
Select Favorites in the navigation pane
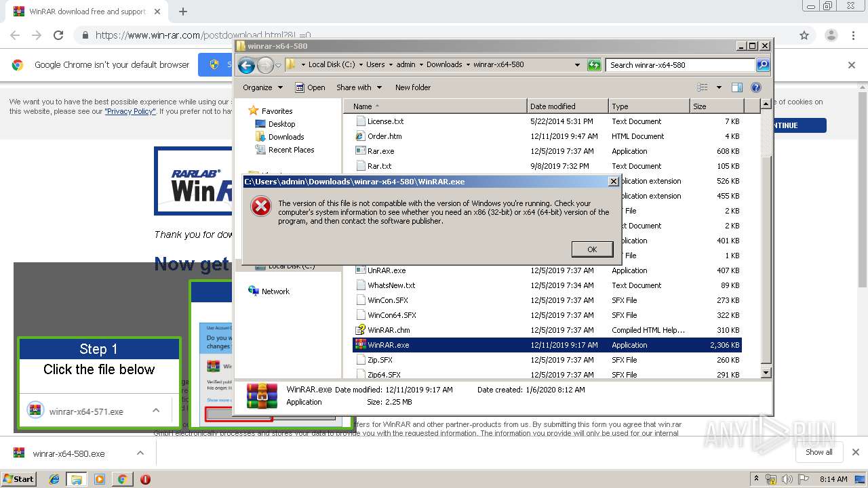(x=271, y=110)
